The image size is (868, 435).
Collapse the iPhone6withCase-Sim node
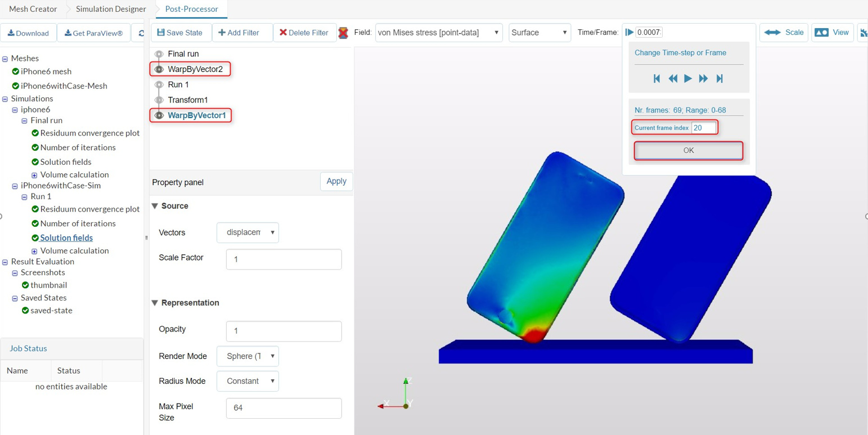point(15,186)
